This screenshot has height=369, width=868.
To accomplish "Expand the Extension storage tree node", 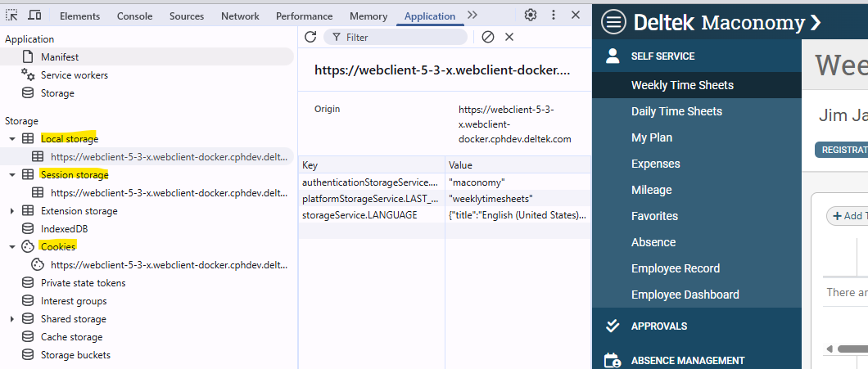I will (12, 211).
